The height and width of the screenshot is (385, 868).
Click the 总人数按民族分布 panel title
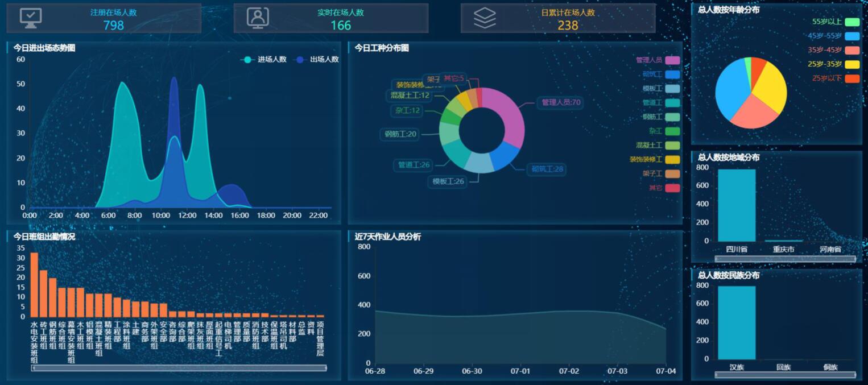pyautogui.click(x=729, y=275)
